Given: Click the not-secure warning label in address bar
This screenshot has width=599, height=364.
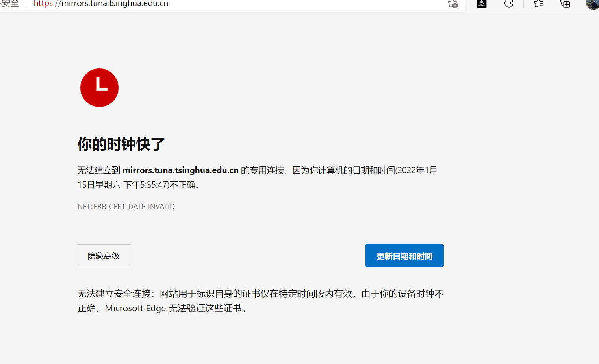Looking at the screenshot, I should (9, 4).
